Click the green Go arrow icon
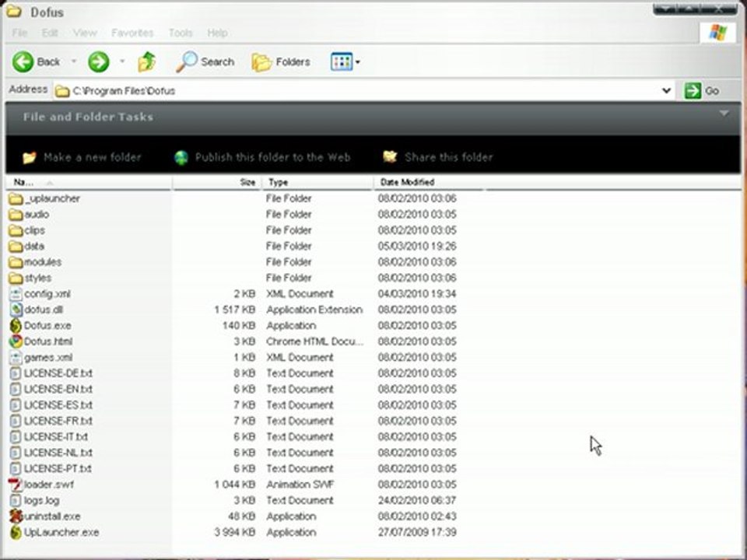 693,90
